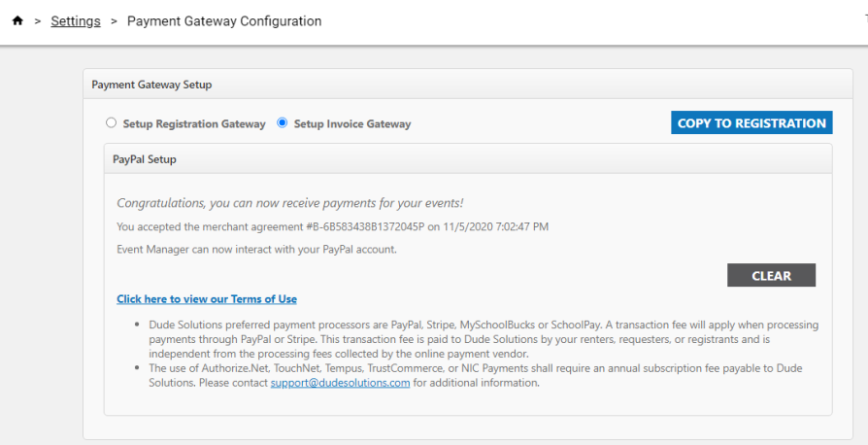
Task: Go to home via the house icon
Action: (x=17, y=21)
